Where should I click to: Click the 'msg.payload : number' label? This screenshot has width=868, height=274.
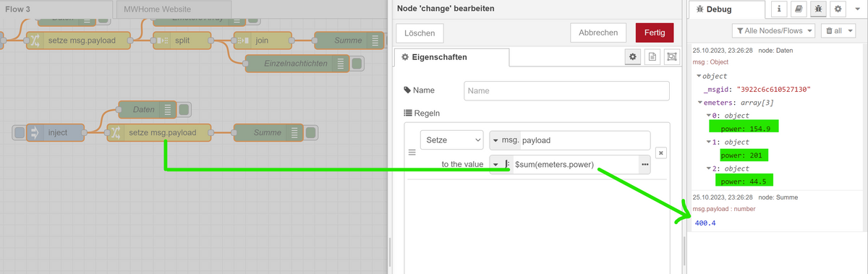[724, 209]
